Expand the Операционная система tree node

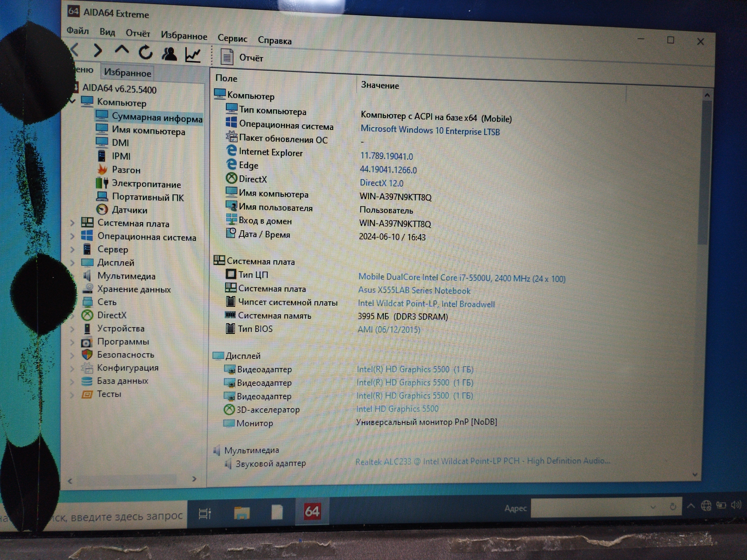[x=72, y=236]
